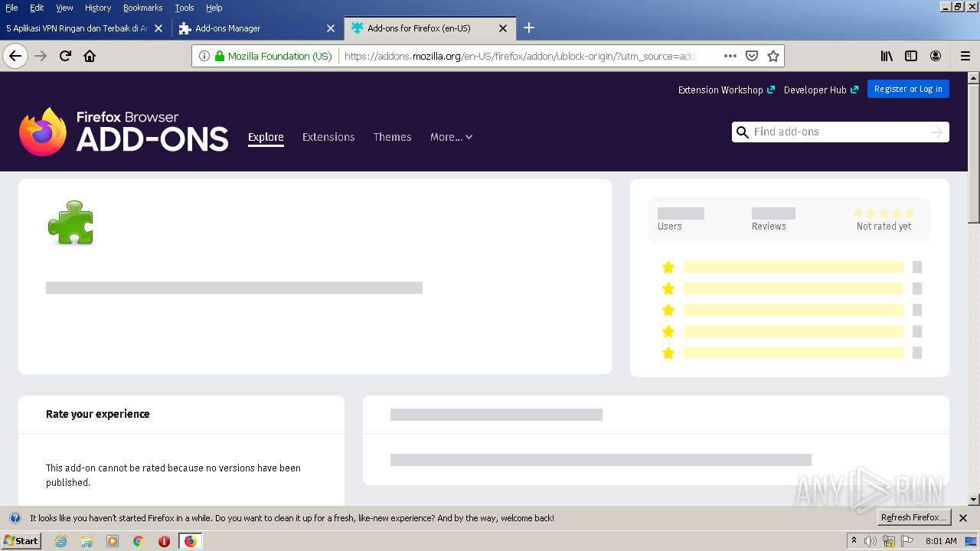The height and width of the screenshot is (551, 980).
Task: Submit search with arrow icon
Action: (x=936, y=132)
